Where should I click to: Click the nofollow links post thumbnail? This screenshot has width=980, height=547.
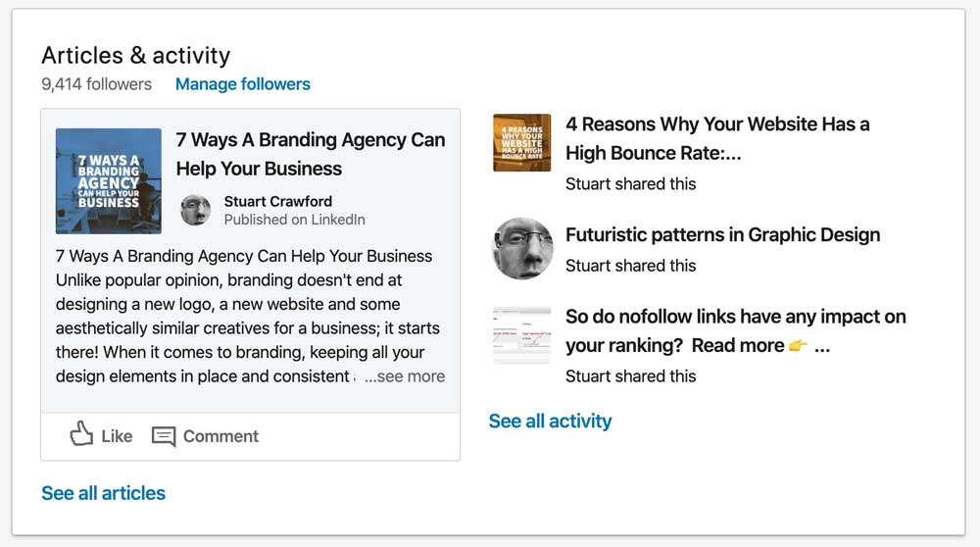pos(521,336)
